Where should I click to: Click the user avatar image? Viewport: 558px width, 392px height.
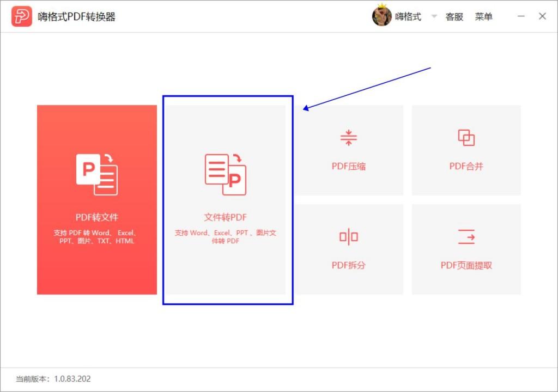(382, 16)
